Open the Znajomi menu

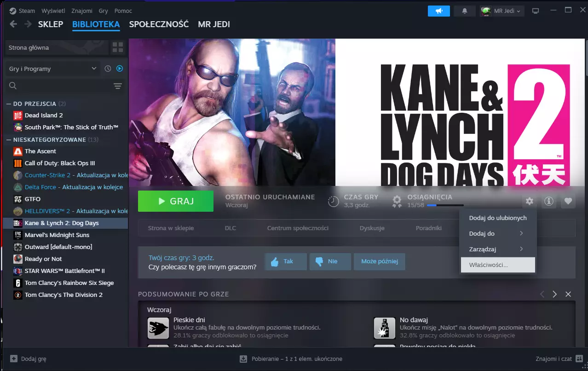[x=81, y=11]
